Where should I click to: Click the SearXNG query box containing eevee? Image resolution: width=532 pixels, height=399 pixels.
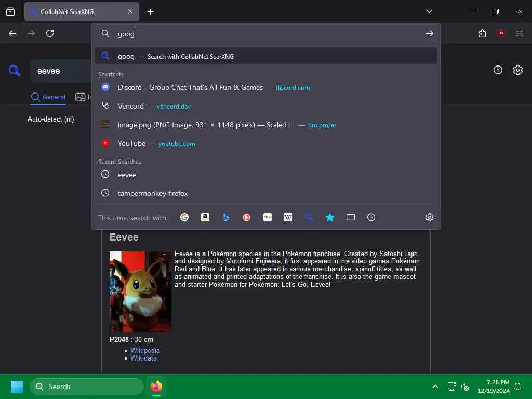(x=61, y=71)
